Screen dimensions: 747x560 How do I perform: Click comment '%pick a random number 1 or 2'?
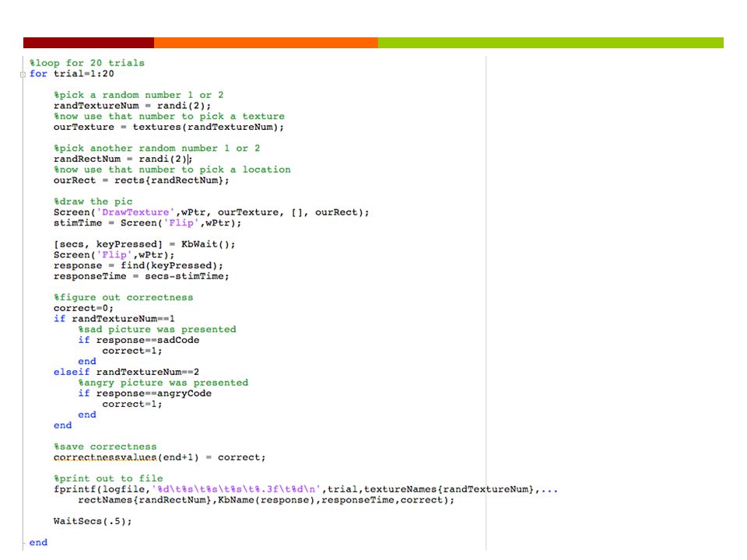[139, 95]
